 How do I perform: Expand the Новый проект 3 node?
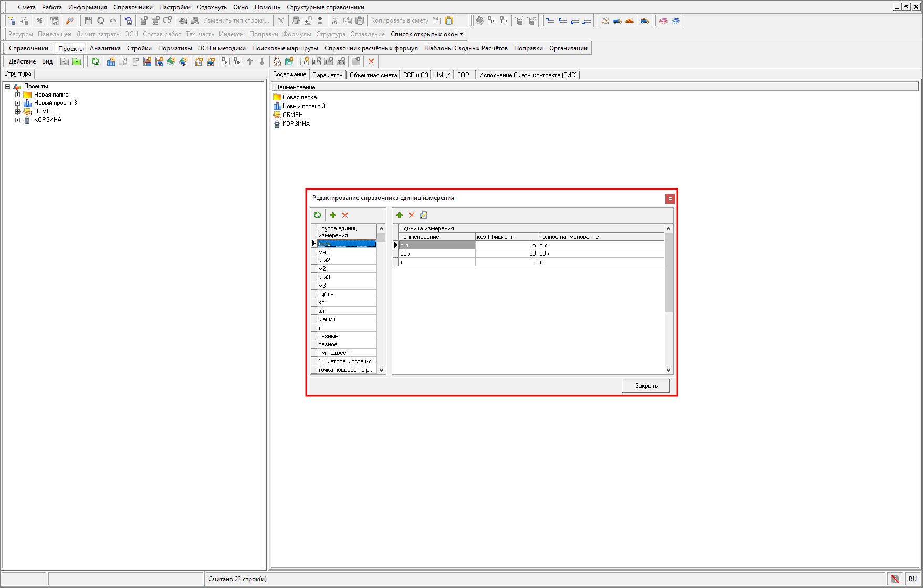tap(18, 103)
